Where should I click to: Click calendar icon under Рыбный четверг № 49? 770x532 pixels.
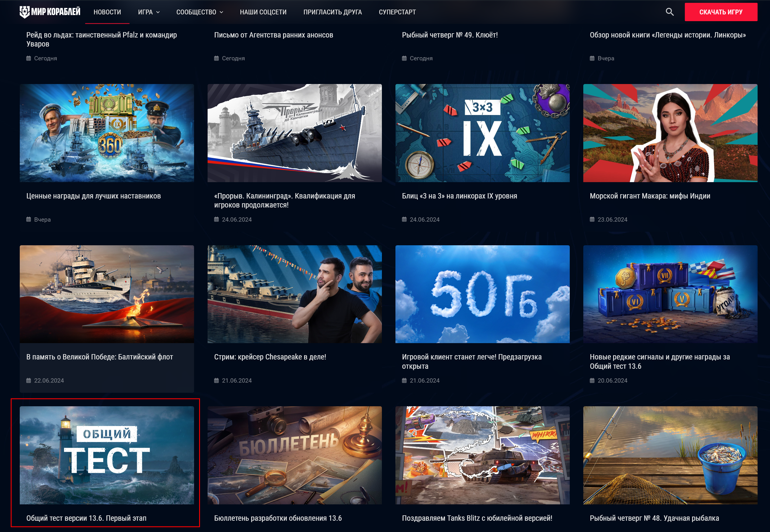[x=404, y=58]
